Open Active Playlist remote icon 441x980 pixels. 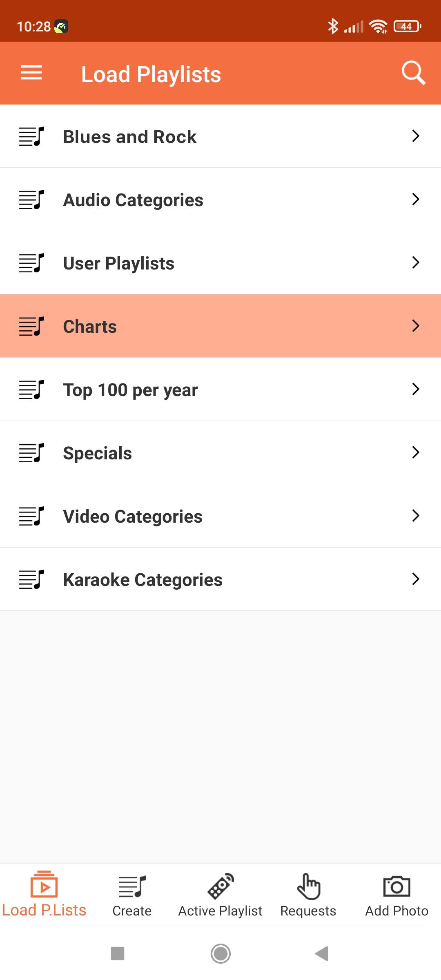[220, 886]
